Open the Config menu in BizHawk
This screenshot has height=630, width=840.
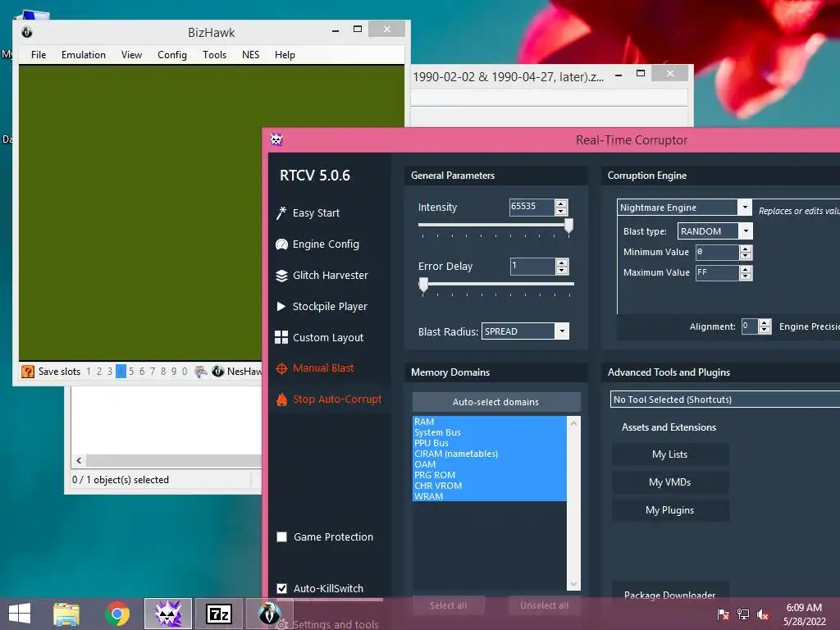(172, 55)
